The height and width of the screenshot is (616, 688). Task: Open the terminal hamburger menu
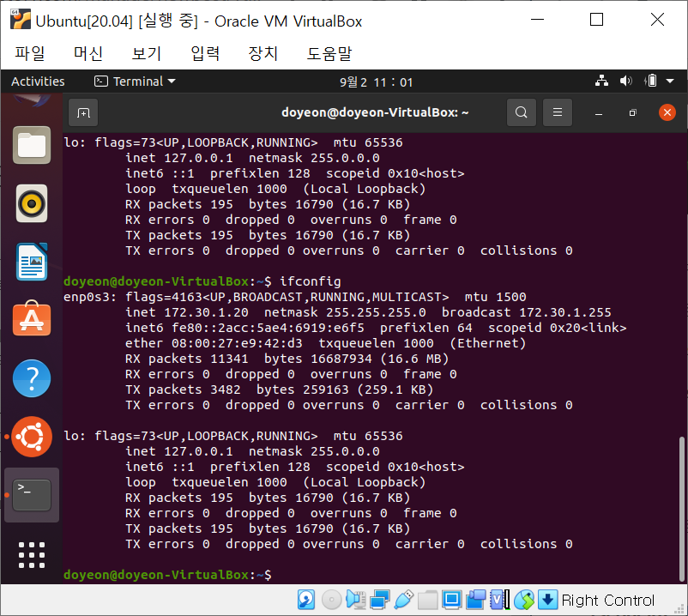tap(558, 112)
